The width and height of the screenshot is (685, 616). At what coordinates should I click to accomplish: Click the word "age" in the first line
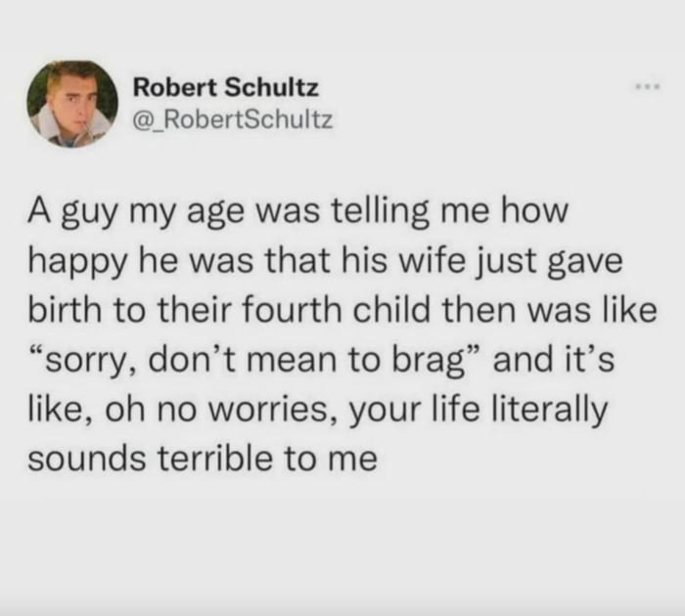pos(207,213)
